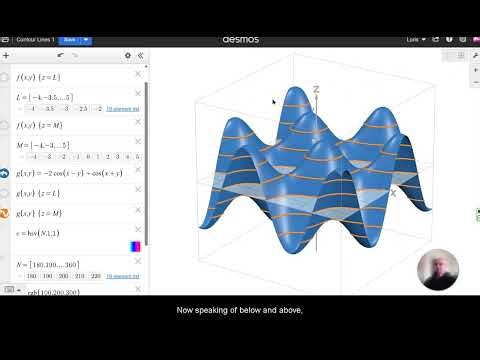The image size is (480, 360).
Task: Click the blue Save button
Action: pos(69,40)
